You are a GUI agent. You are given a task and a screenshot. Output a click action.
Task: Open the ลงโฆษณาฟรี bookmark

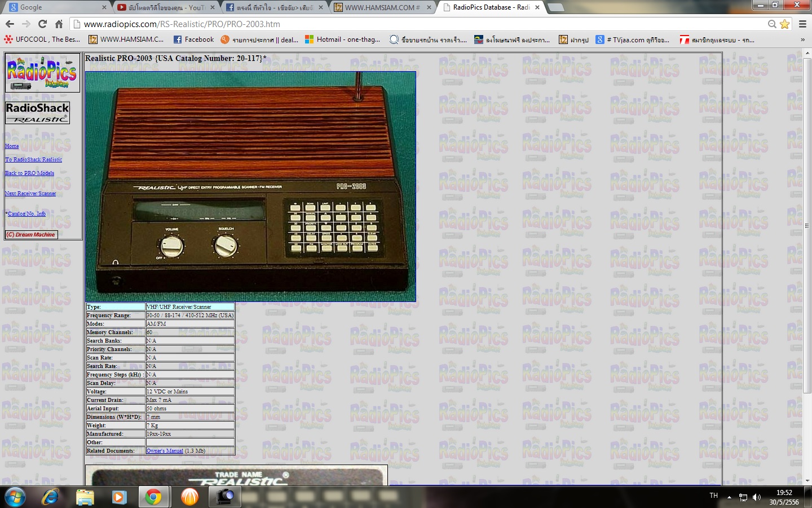[512, 40]
